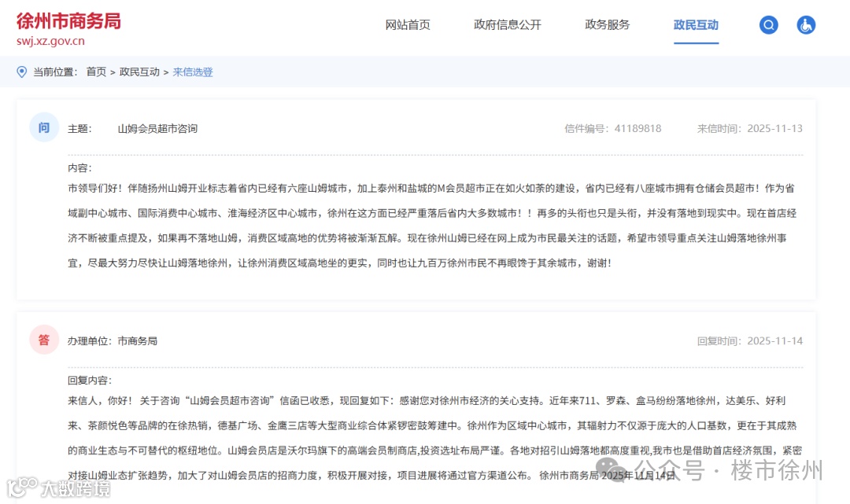Click 首页 in breadcrumb

(96, 72)
